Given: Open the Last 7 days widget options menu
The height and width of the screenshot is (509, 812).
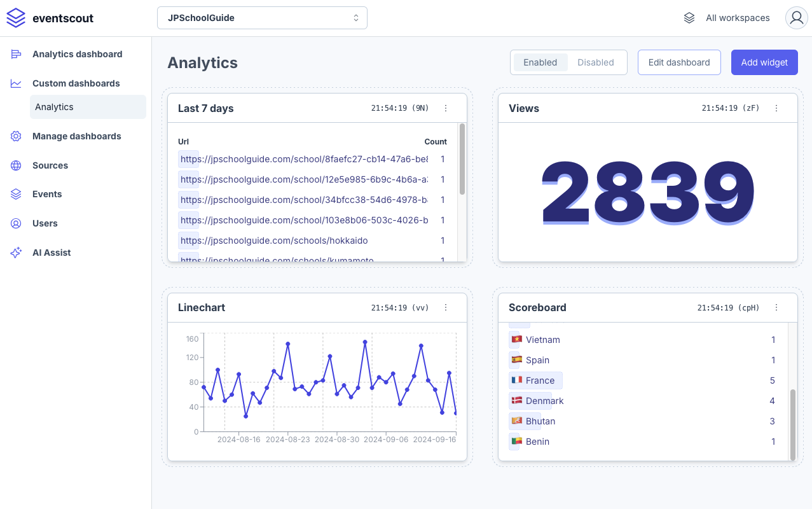Looking at the screenshot, I should point(446,108).
